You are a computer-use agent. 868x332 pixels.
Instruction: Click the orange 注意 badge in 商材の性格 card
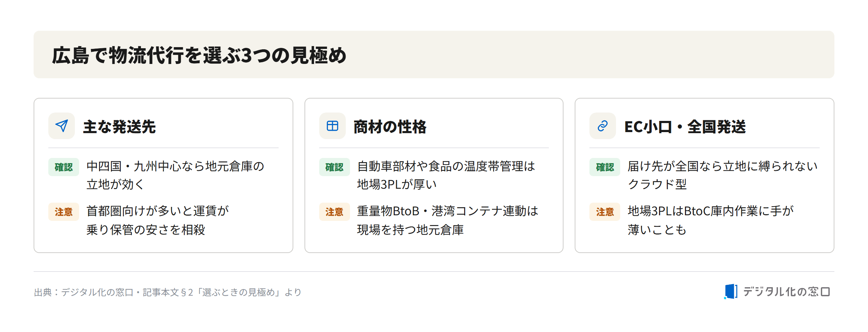334,212
